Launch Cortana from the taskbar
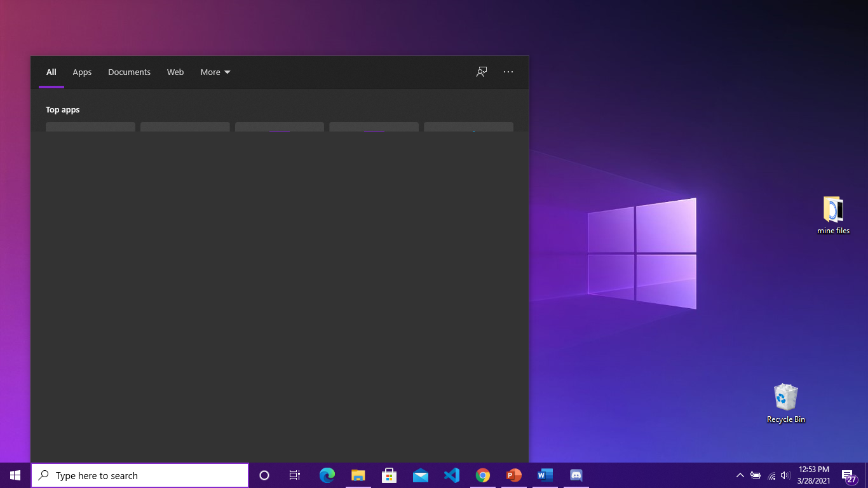 (x=264, y=475)
